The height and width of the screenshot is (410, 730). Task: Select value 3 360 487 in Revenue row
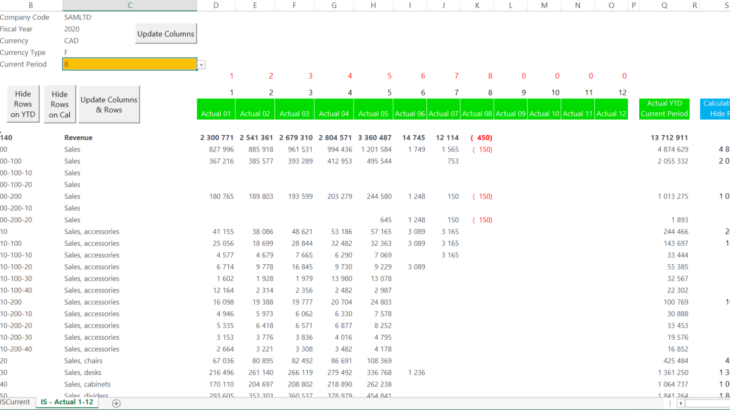click(375, 138)
